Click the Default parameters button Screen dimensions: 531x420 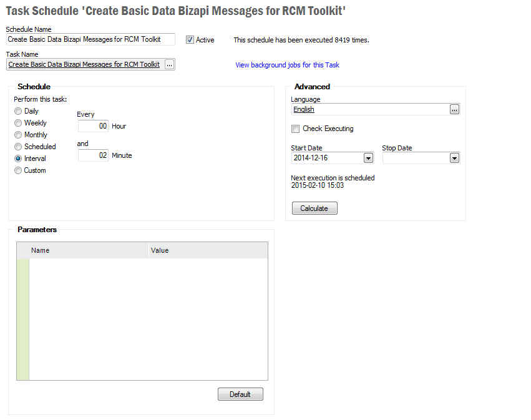click(x=240, y=394)
